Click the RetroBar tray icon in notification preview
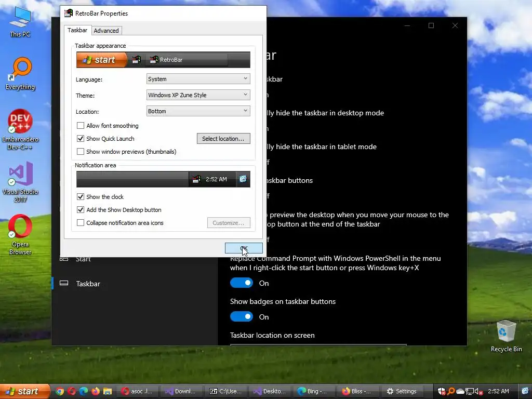 click(196, 179)
